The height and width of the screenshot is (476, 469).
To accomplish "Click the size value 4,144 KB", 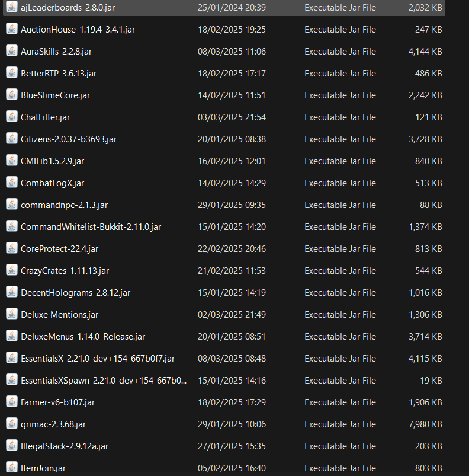I will click(425, 52).
